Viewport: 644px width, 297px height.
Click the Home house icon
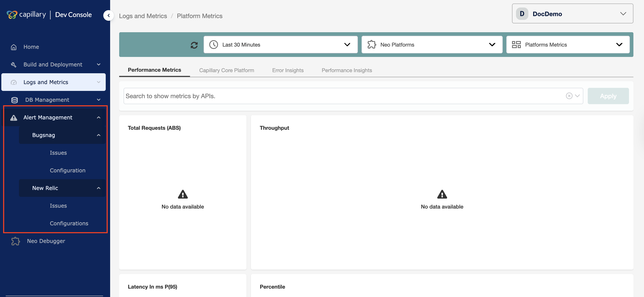coord(14,47)
